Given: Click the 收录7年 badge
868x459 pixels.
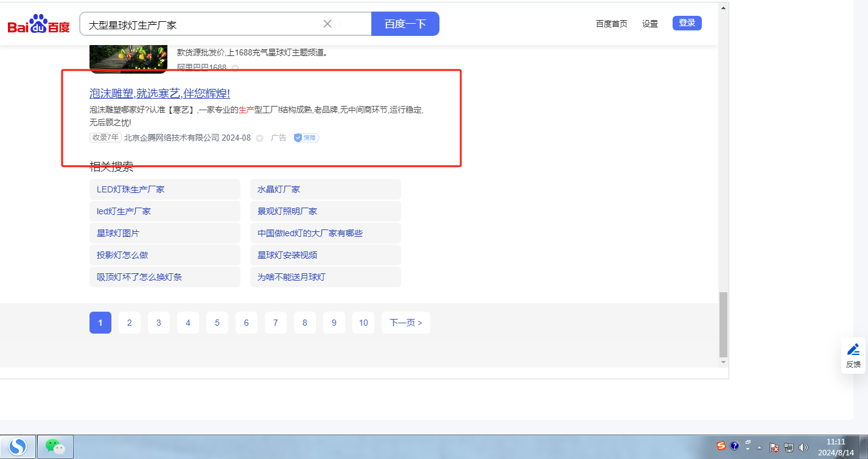Looking at the screenshot, I should (x=105, y=138).
